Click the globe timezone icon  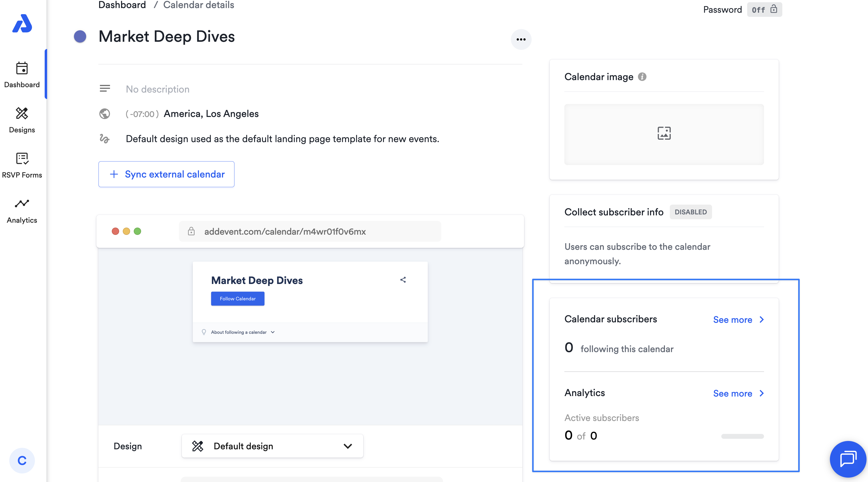click(x=104, y=114)
